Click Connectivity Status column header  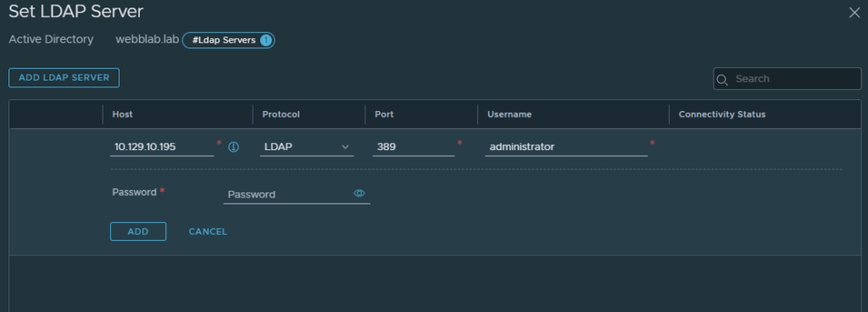click(722, 114)
